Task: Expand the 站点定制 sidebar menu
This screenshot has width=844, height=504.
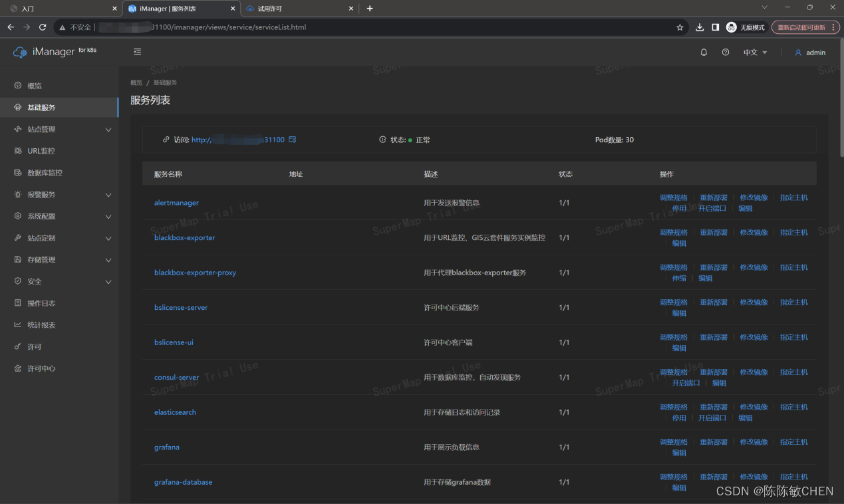Action: [108, 238]
